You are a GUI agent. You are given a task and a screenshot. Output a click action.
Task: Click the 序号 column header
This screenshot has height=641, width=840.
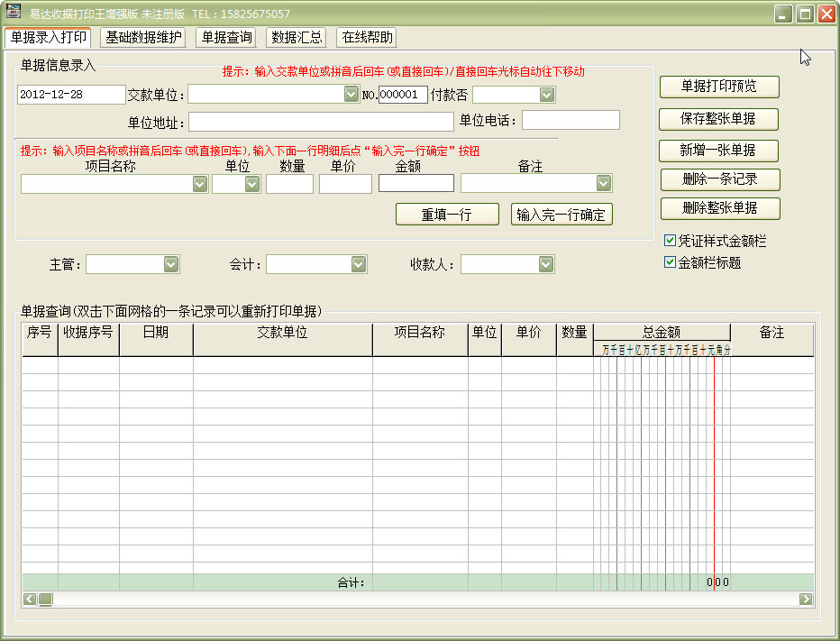(x=40, y=339)
